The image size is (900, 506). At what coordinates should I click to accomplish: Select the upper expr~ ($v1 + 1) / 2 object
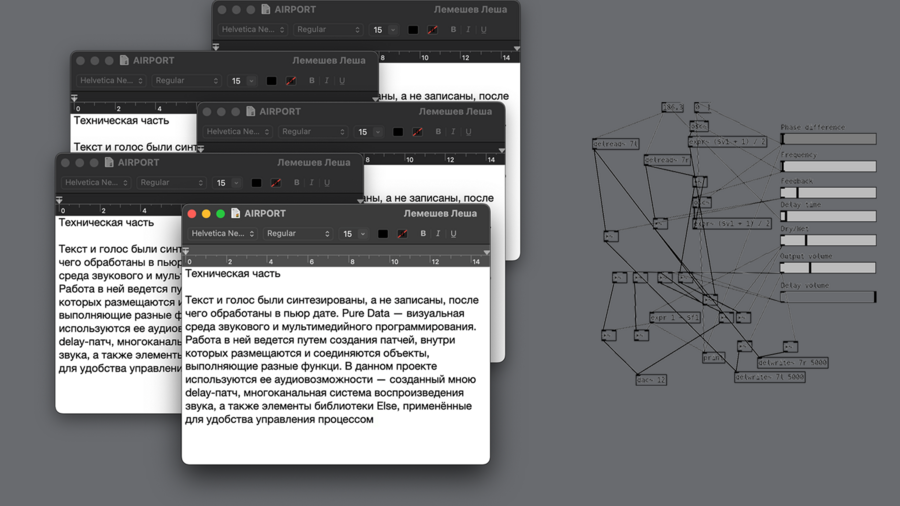click(727, 142)
